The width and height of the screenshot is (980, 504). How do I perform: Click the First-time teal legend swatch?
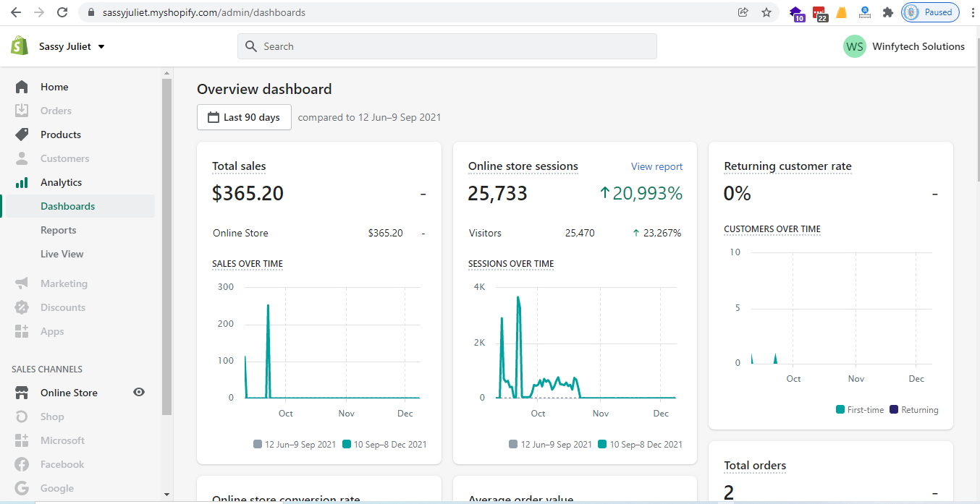point(840,409)
